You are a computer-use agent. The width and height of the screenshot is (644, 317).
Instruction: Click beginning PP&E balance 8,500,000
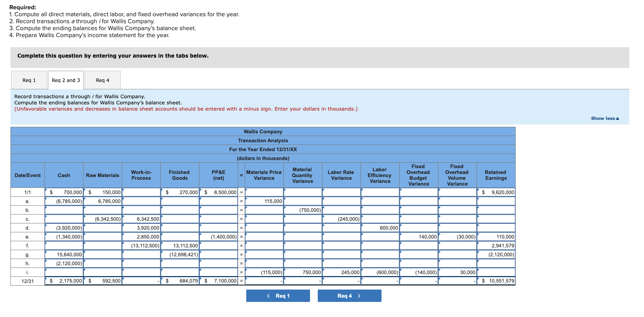pyautogui.click(x=219, y=192)
